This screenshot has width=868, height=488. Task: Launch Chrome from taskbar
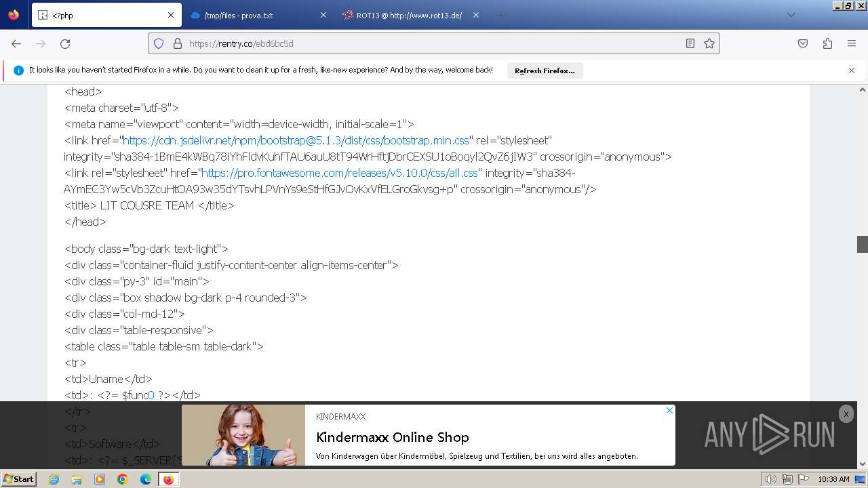click(x=123, y=479)
